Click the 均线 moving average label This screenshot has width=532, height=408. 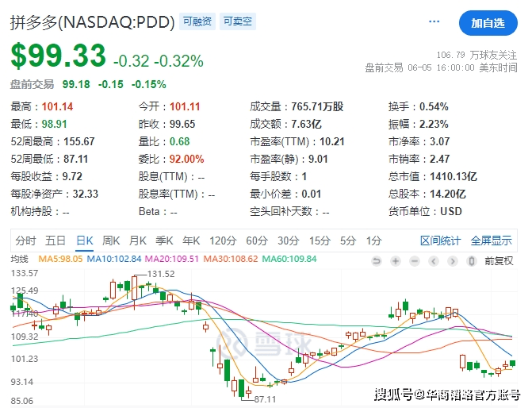point(19,260)
